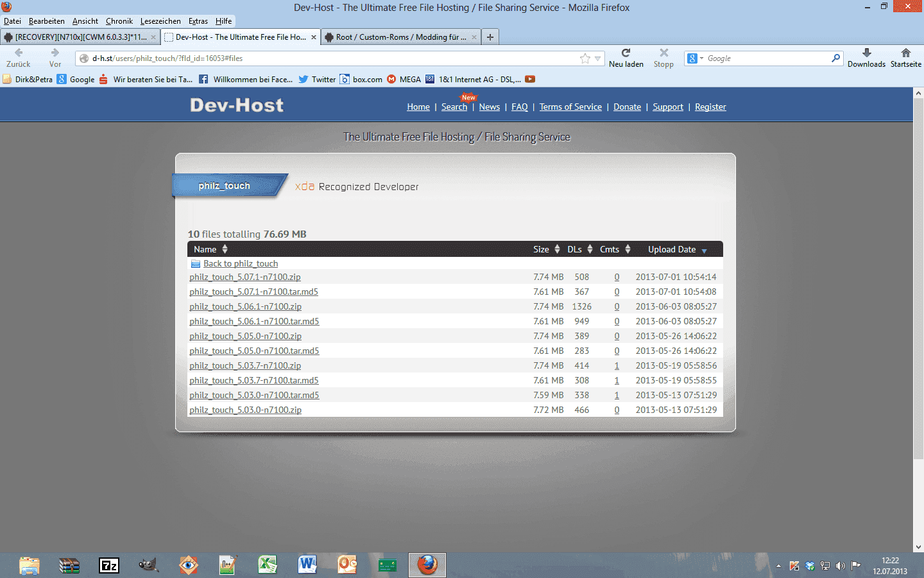The height and width of the screenshot is (578, 924).
Task: Download philz_touch_5.03.0-n7100.zip
Action: (x=245, y=410)
